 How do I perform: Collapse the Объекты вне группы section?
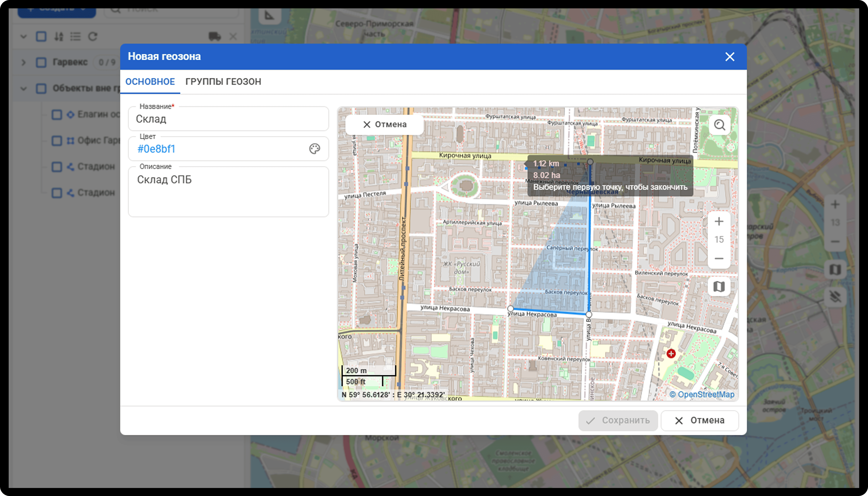point(23,89)
